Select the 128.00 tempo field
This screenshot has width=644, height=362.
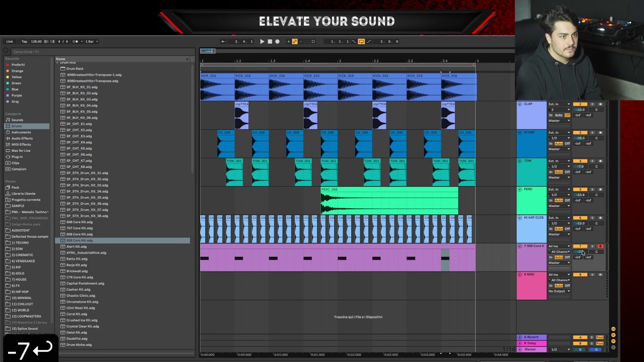tap(36, 41)
